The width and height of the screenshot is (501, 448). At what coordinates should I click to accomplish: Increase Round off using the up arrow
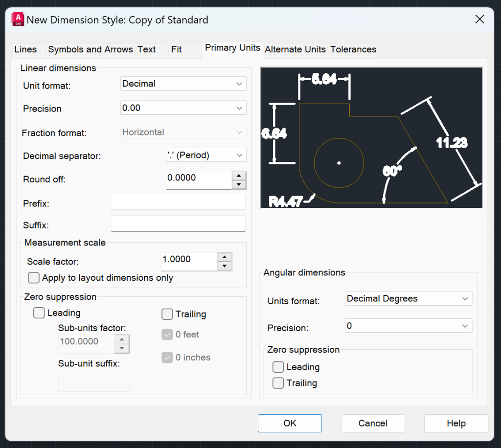(x=239, y=175)
